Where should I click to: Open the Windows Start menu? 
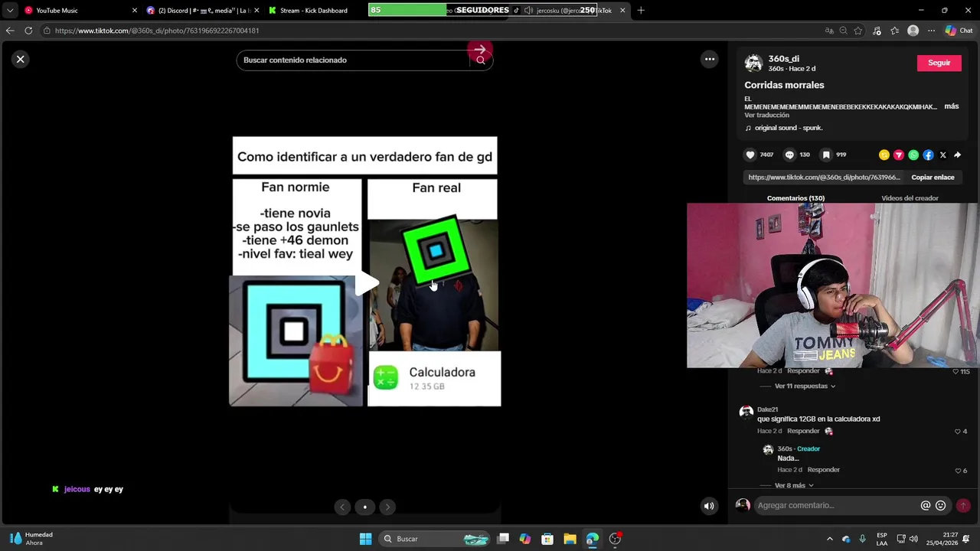tap(365, 539)
